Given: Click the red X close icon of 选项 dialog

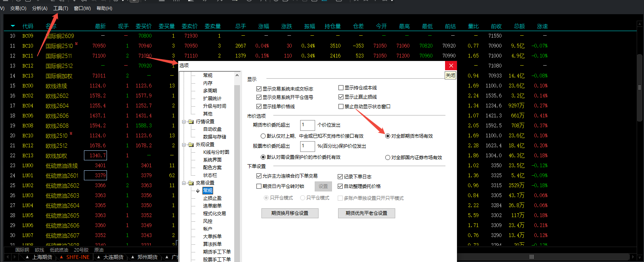Looking at the screenshot, I should (x=451, y=66).
